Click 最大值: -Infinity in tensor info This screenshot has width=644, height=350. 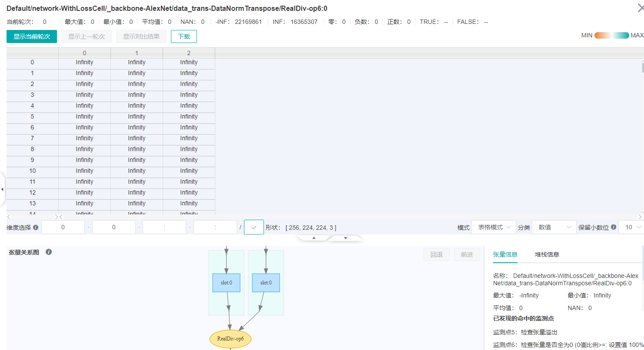point(516,295)
